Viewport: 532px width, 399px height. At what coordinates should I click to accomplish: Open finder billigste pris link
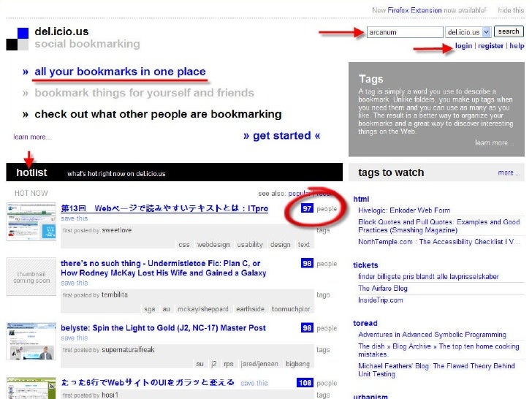click(x=428, y=276)
